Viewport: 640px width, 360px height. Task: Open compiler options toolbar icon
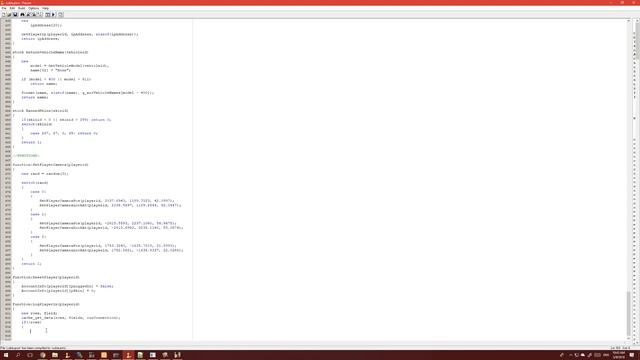(x=60, y=15)
